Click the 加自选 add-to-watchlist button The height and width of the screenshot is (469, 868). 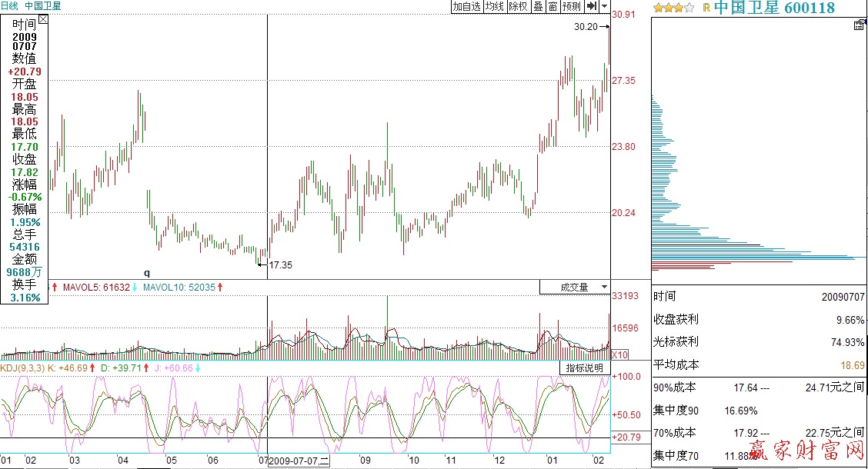click(x=466, y=6)
